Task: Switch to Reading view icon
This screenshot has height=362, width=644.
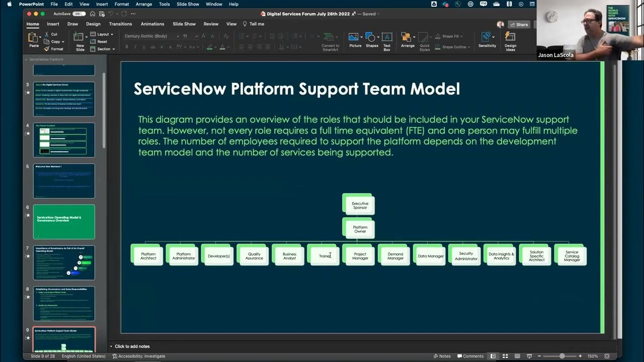Action: tap(517, 356)
